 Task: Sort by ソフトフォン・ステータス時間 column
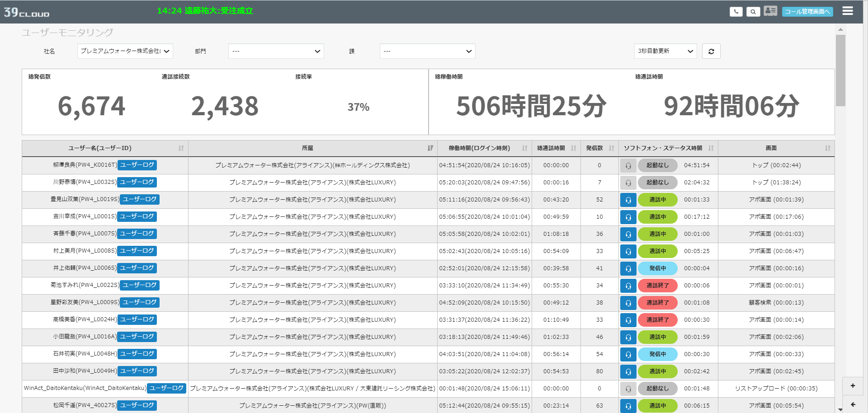coord(668,148)
